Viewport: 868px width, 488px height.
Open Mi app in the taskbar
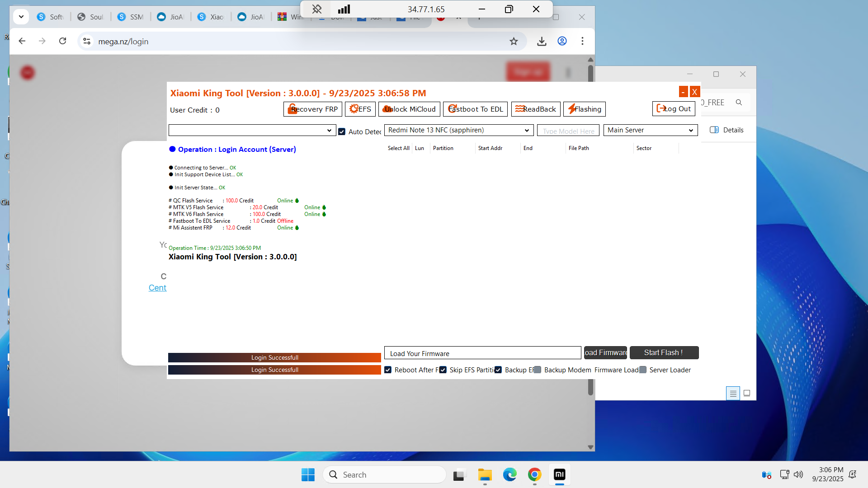point(559,474)
